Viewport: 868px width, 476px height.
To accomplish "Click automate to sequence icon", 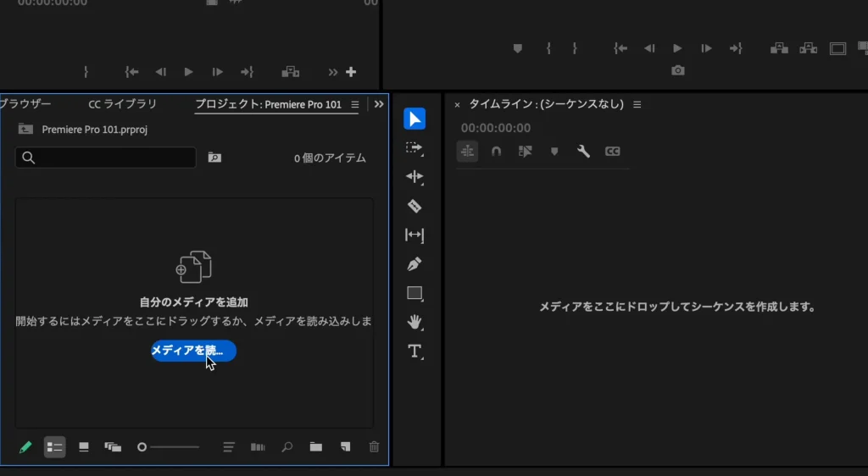I will click(x=258, y=446).
